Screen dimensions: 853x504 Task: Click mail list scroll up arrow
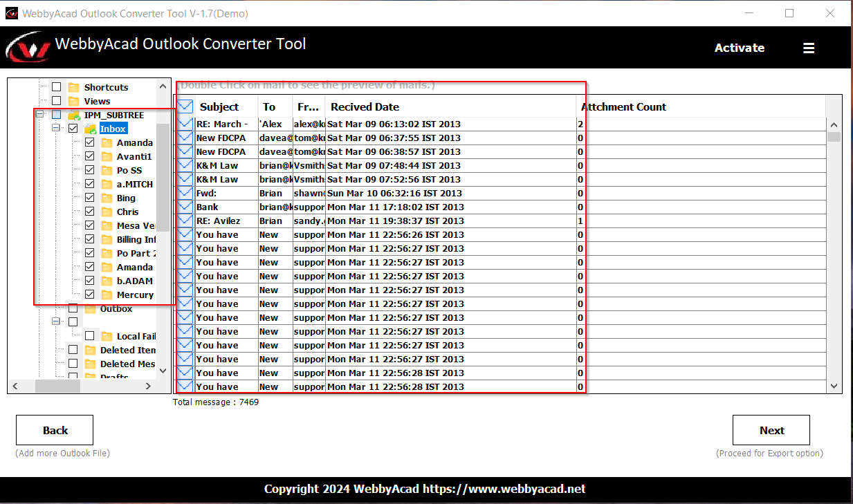click(x=834, y=124)
